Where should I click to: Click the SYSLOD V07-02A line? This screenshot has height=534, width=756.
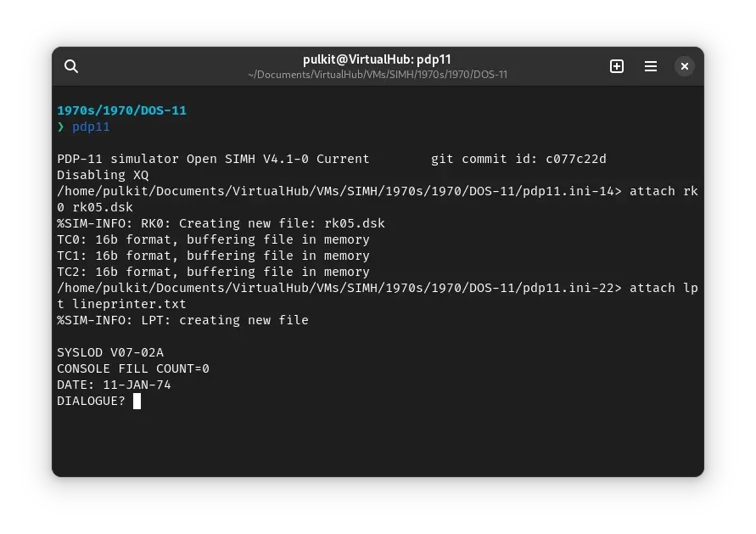click(109, 352)
